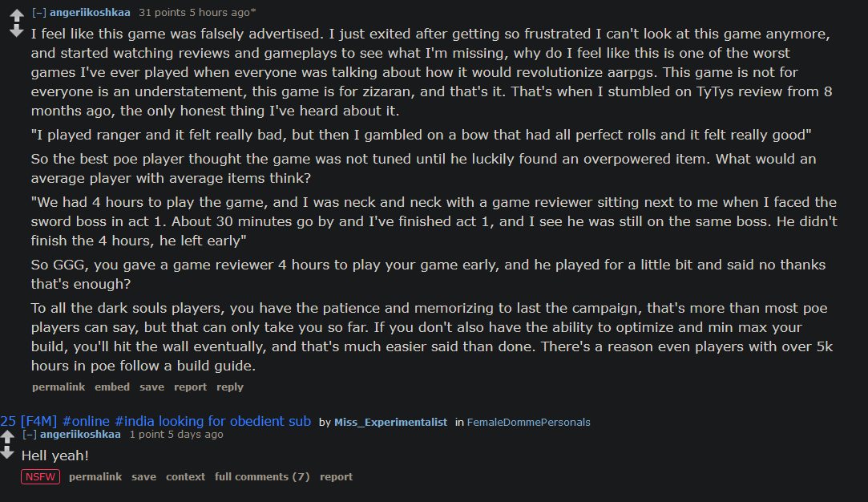The width and height of the screenshot is (868, 502).
Task: Downvote the first comment about the game
Action: coord(17,31)
